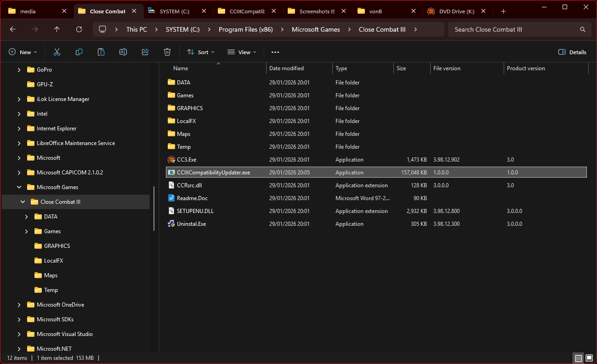Close the Close Combat tab
Screen dimensions: 597x364
pos(135,11)
